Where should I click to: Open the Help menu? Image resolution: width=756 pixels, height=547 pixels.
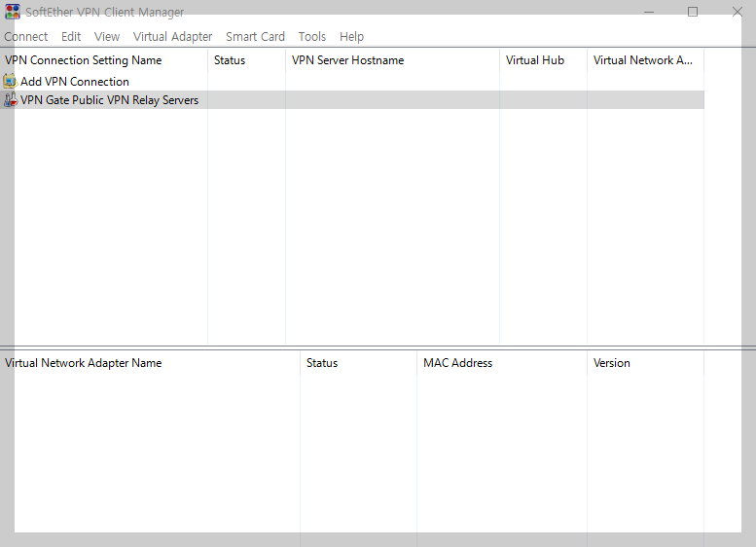tap(351, 37)
